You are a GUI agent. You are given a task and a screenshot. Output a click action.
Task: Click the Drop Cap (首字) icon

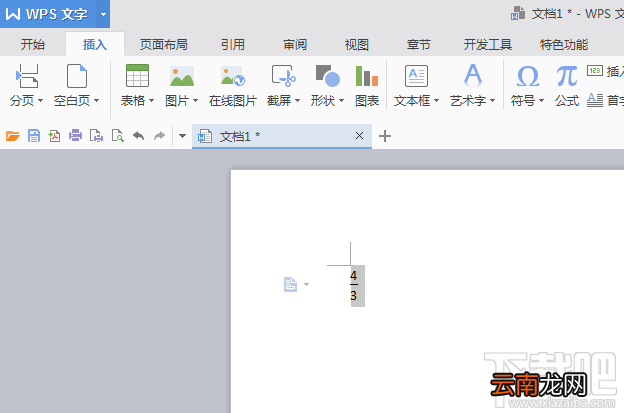pyautogui.click(x=595, y=100)
